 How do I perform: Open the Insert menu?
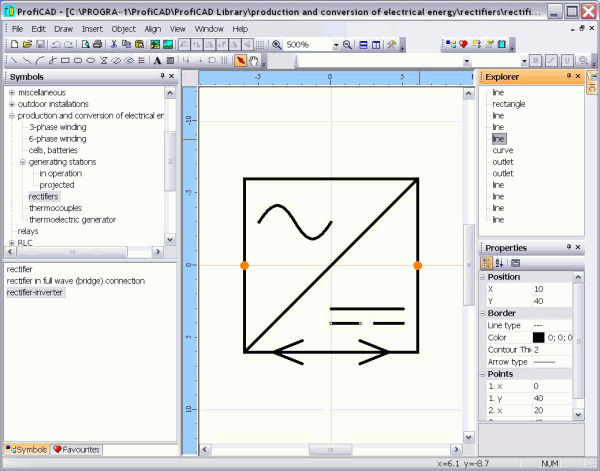pos(92,29)
